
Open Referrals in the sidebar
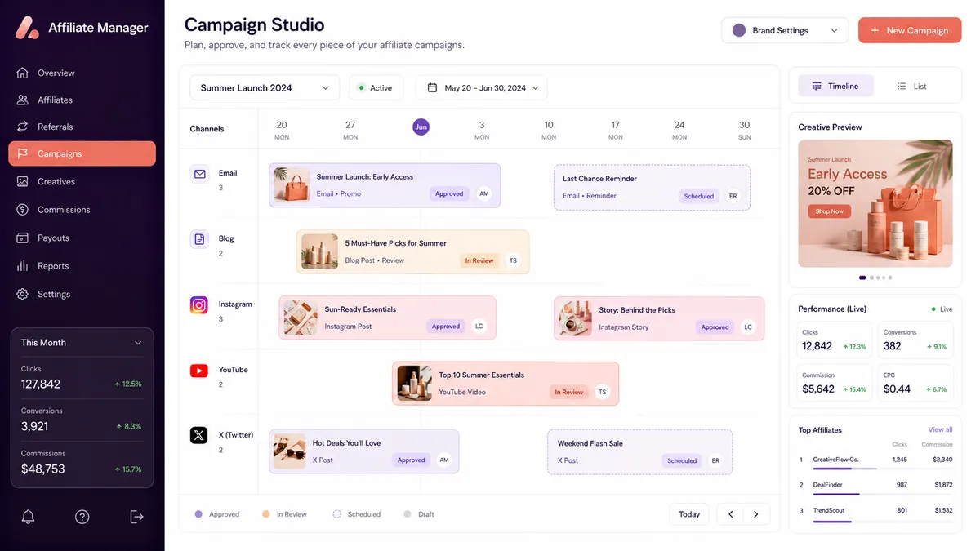pos(82,127)
